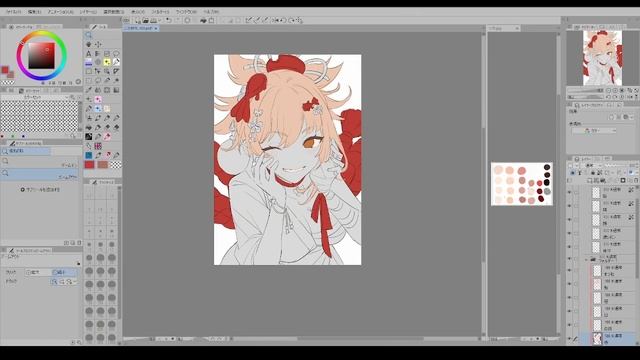Screen dimensions: 640x360
Task: Open the File menu (ファイル)
Action: click(13, 12)
